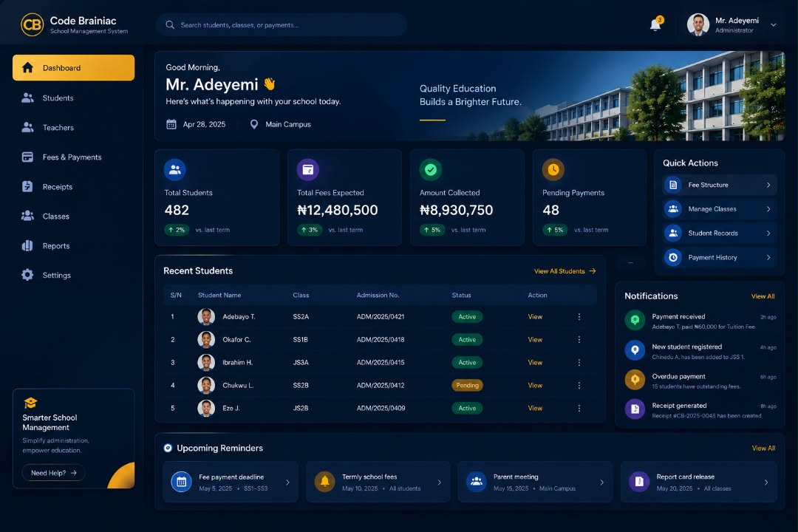Click the Manage Classes chevron arrow
Screen dimensions: 798x532
pos(768,208)
